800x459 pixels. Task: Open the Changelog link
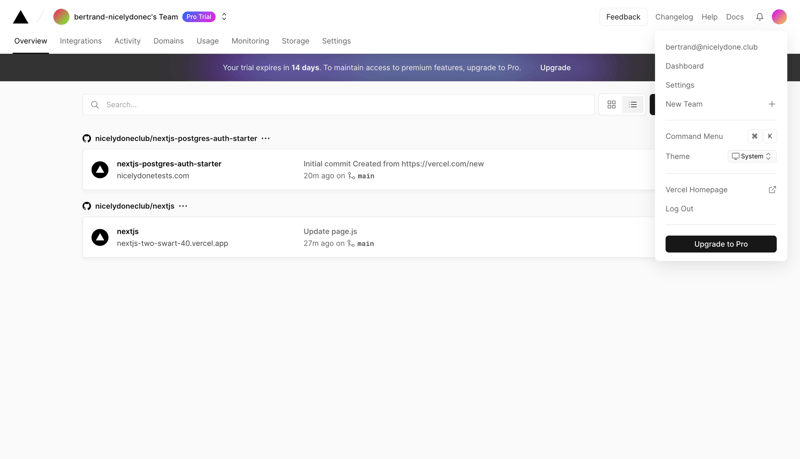pyautogui.click(x=674, y=17)
